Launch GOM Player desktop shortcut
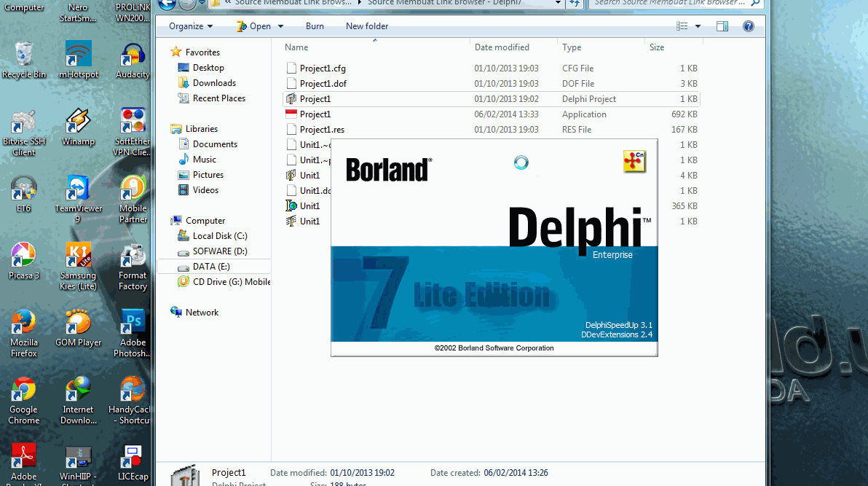Screen dimensions: 868x486 (78, 327)
